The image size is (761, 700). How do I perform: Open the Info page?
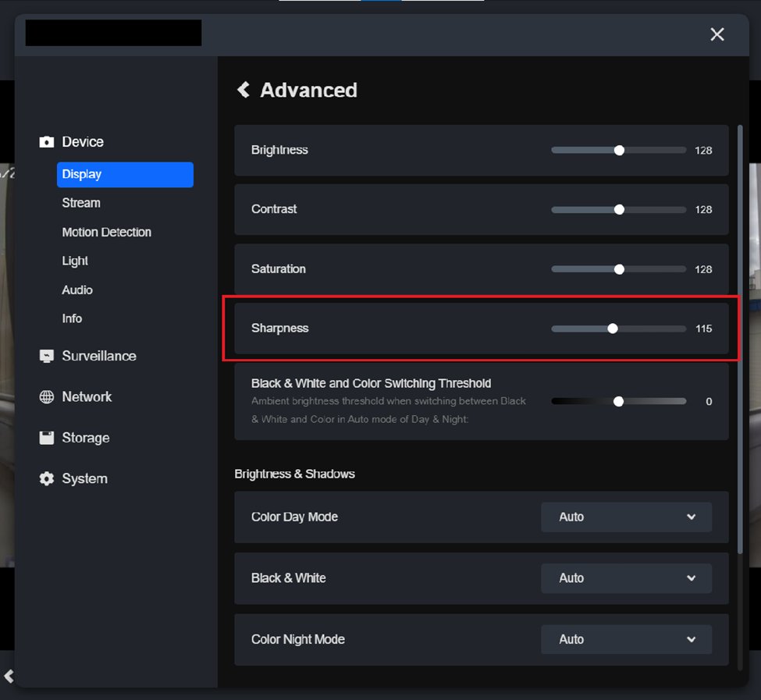pyautogui.click(x=72, y=318)
